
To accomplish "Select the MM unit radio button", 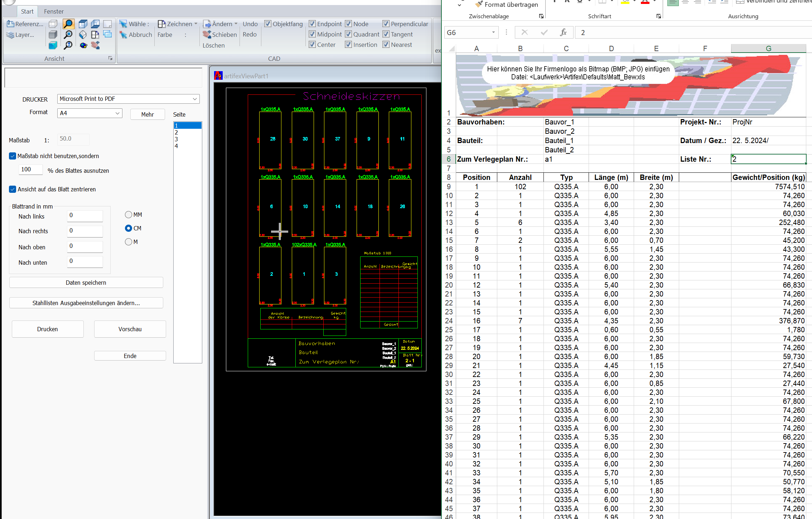I will pyautogui.click(x=129, y=215).
